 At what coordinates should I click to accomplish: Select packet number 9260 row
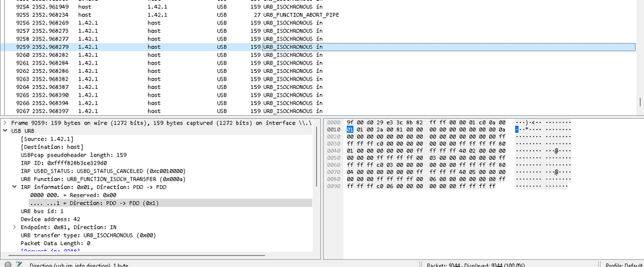pos(318,55)
